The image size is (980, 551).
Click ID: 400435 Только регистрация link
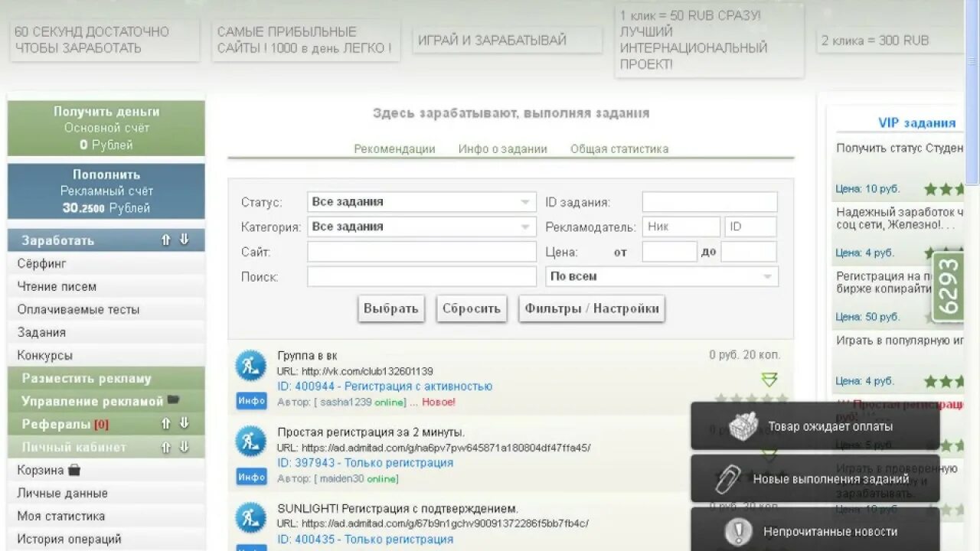[365, 540]
